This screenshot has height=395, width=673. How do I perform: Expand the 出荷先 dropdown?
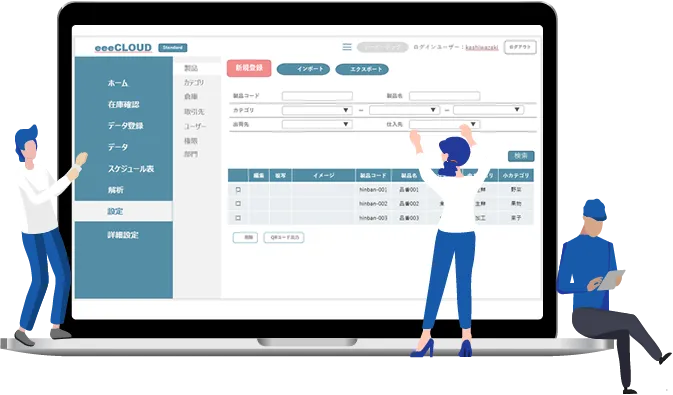[317, 125]
